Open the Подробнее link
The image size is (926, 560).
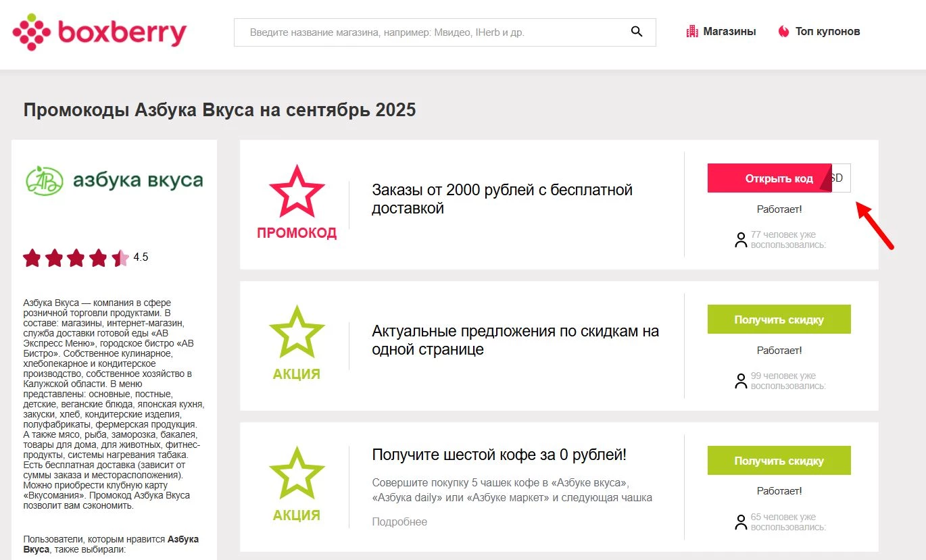tap(399, 521)
